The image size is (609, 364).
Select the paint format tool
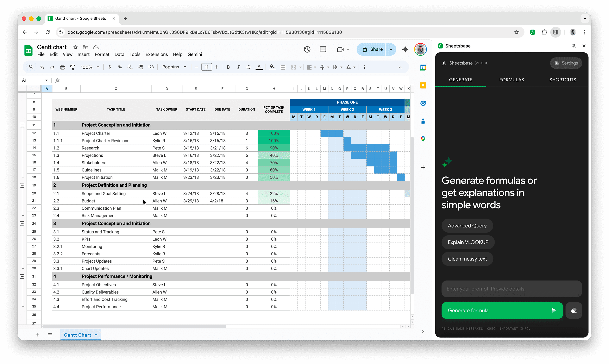coord(72,67)
